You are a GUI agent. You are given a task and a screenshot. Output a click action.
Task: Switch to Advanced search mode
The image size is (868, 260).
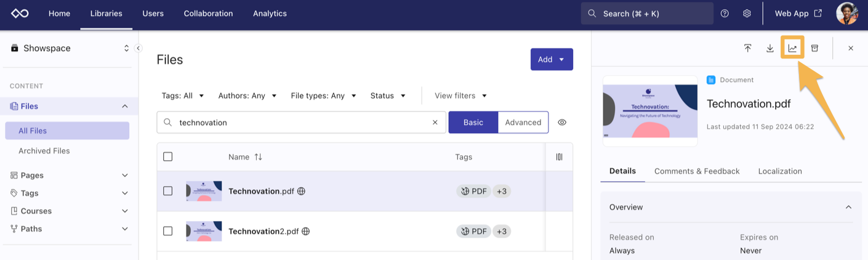pos(523,123)
